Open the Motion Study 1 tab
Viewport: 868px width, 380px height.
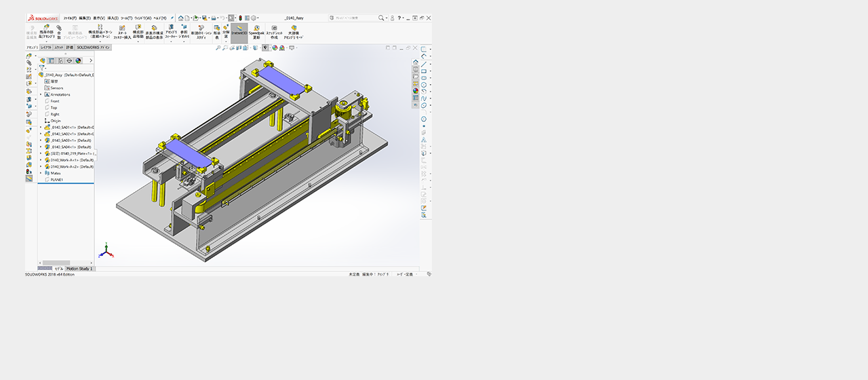point(80,269)
